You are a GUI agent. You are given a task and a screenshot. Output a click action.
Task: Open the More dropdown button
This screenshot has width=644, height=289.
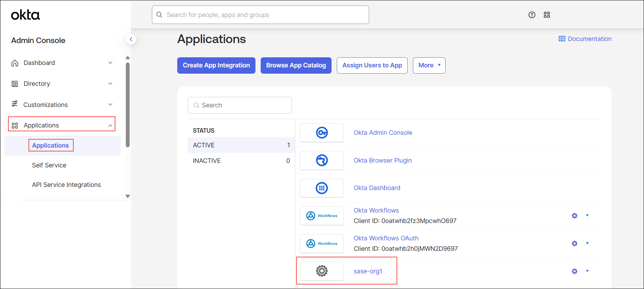(429, 65)
